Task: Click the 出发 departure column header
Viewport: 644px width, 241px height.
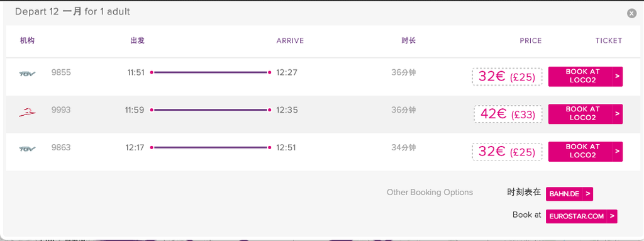Action: pyautogui.click(x=138, y=41)
